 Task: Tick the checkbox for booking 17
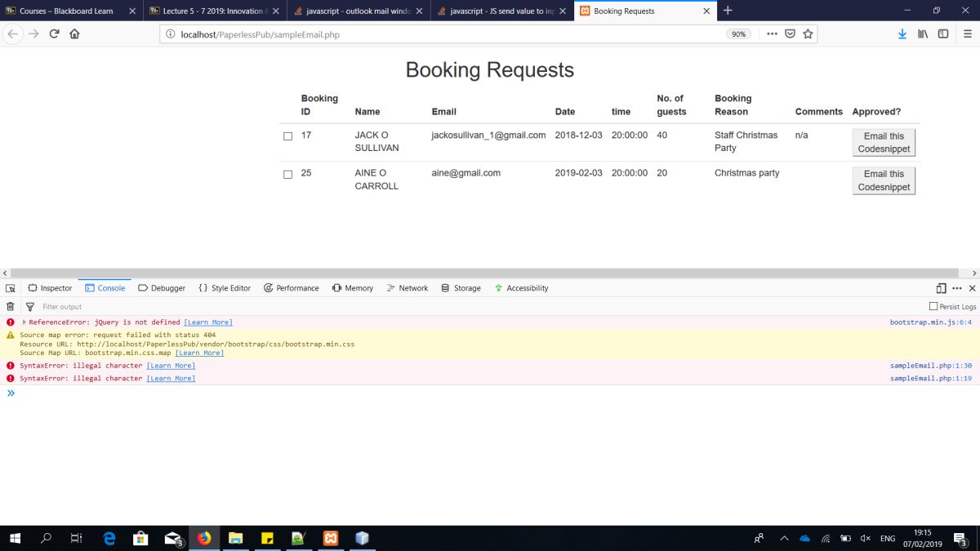[x=287, y=136]
